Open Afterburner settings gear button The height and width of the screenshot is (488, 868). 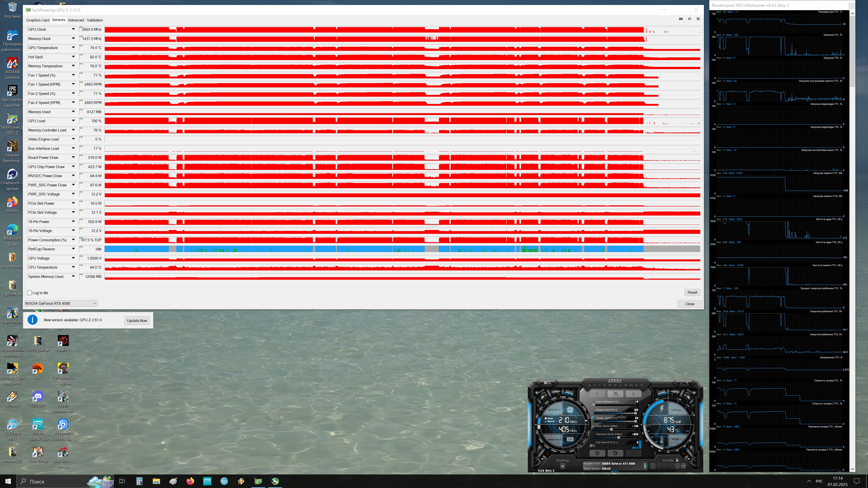click(597, 453)
